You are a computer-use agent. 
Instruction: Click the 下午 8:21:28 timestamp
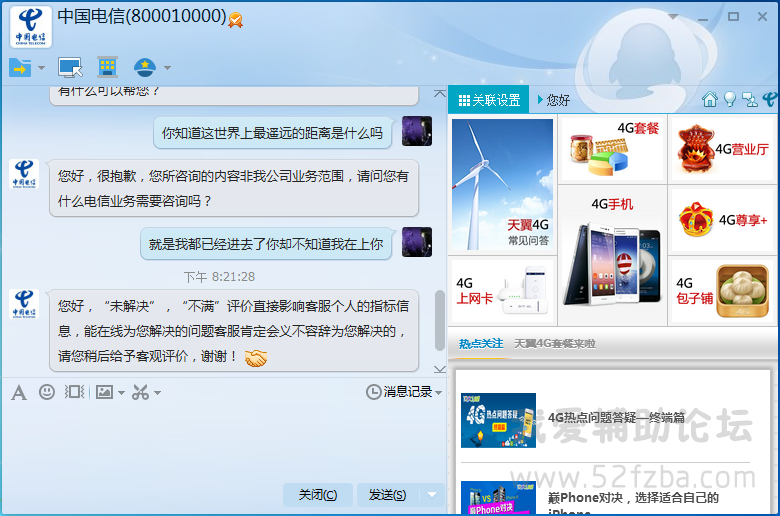pos(219,277)
